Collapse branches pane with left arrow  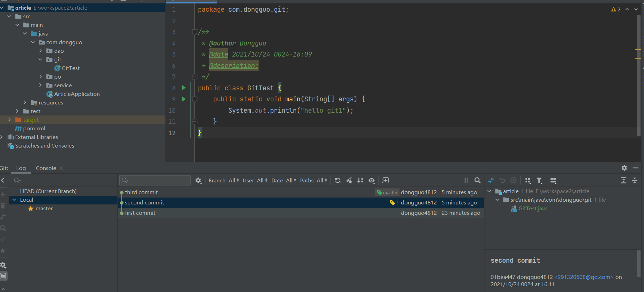tap(3, 180)
